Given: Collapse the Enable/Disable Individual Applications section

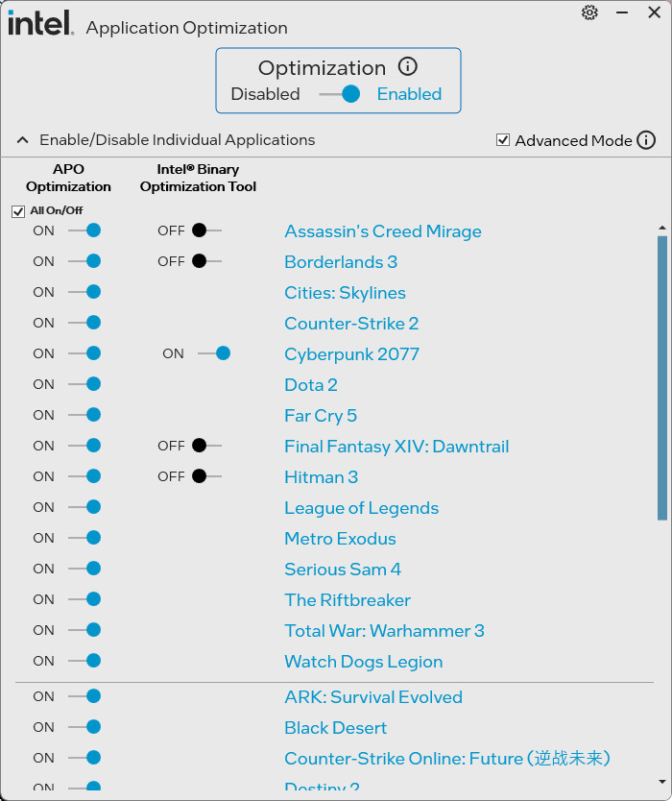Looking at the screenshot, I should tap(23, 140).
